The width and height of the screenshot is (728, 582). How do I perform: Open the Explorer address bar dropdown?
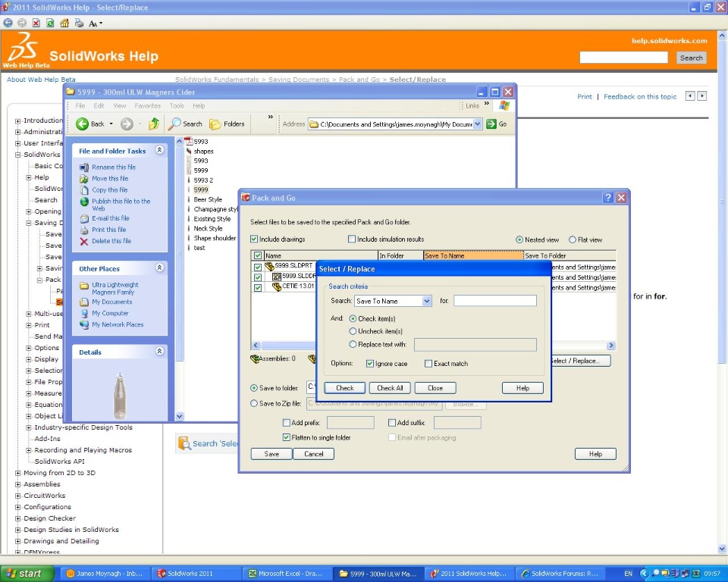[477, 124]
